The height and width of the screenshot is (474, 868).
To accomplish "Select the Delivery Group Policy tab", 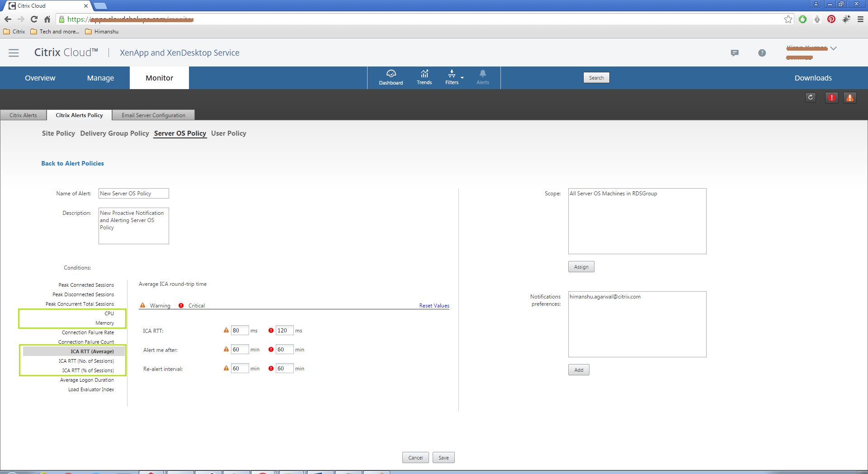I will click(x=114, y=133).
